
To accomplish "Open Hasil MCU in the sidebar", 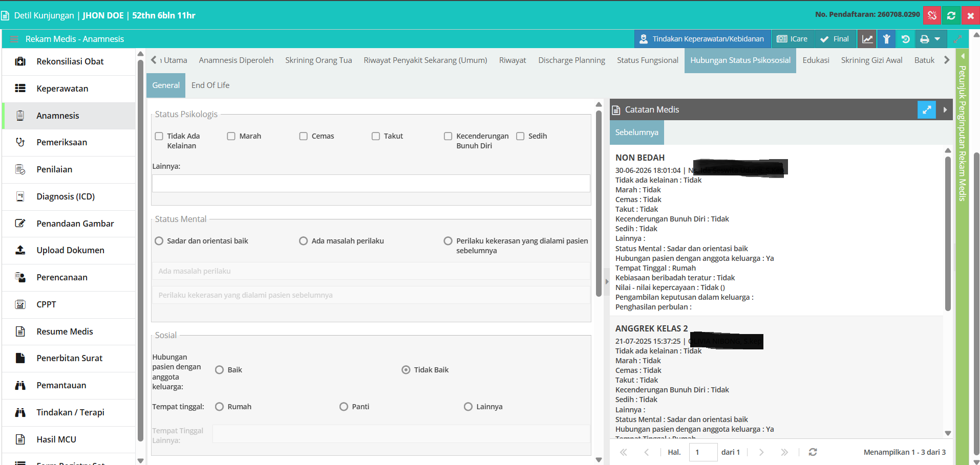I will (x=69, y=439).
